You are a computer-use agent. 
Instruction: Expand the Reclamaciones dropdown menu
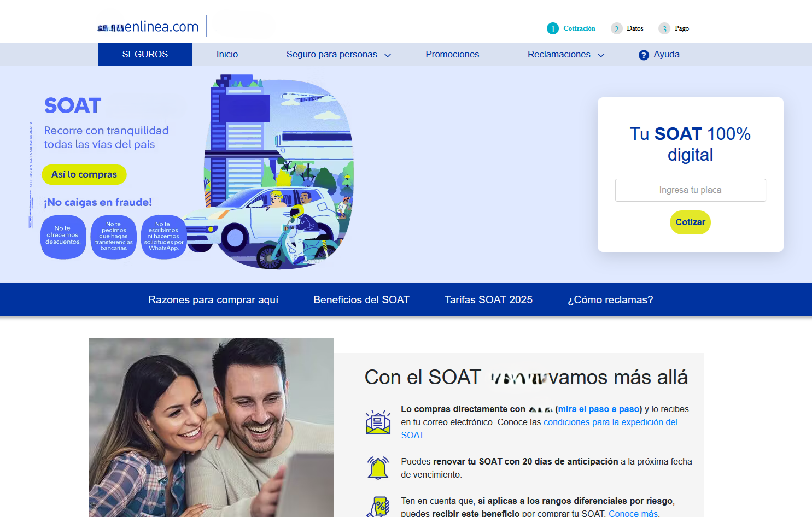coord(565,55)
